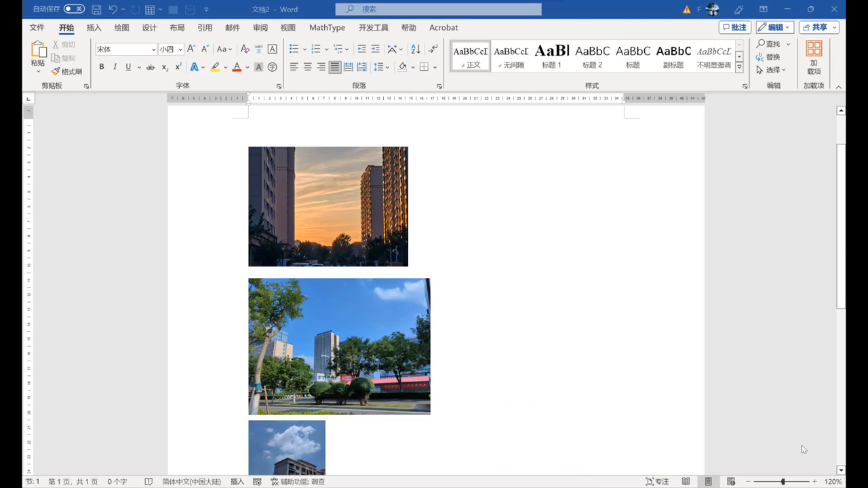This screenshot has height=488, width=868.
Task: Switch to the MathType tab
Action: 327,28
